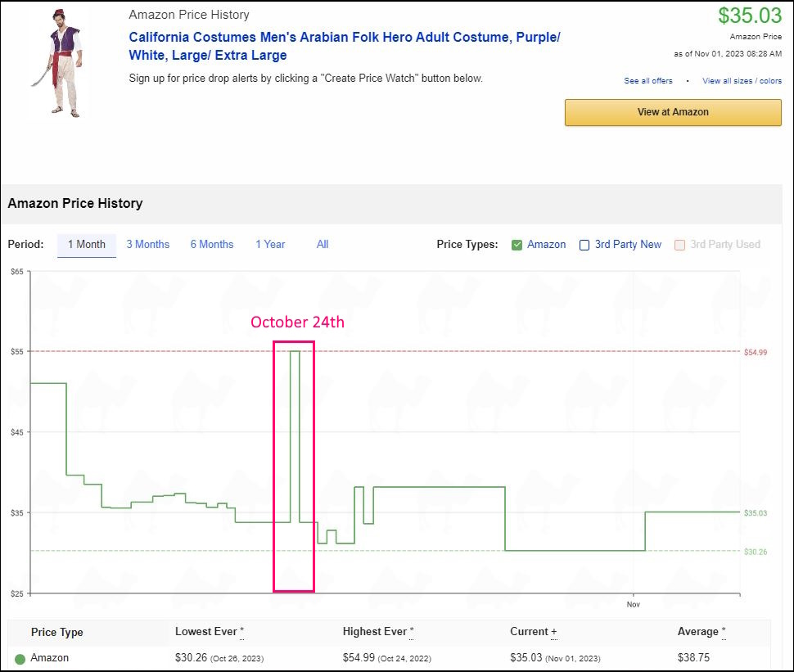Click the Highest Ever column header

(378, 632)
